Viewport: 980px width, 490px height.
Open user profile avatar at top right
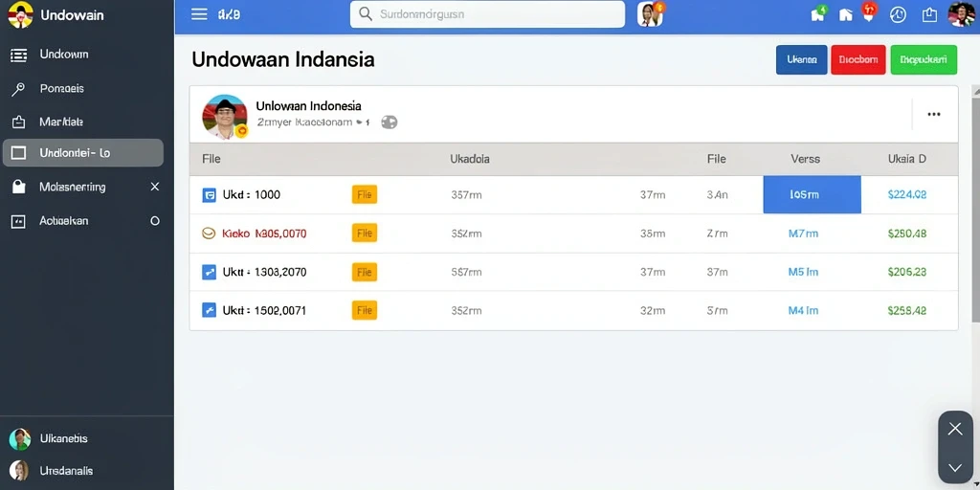point(961,13)
